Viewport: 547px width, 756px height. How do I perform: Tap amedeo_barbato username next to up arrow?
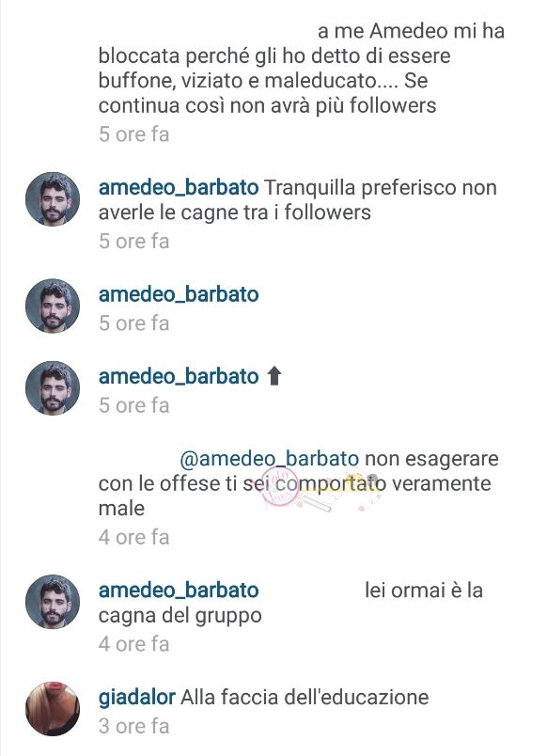click(x=179, y=376)
